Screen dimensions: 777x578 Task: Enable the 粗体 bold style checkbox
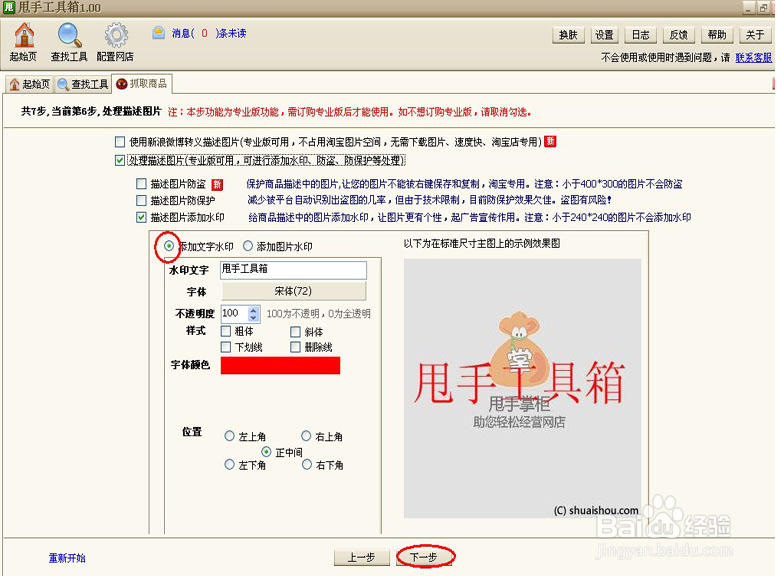point(225,331)
